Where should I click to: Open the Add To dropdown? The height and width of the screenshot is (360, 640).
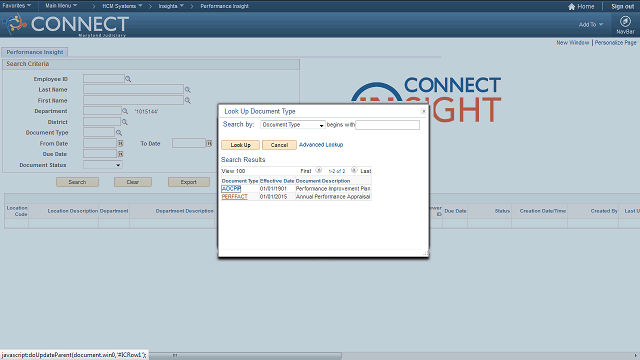tap(590, 24)
